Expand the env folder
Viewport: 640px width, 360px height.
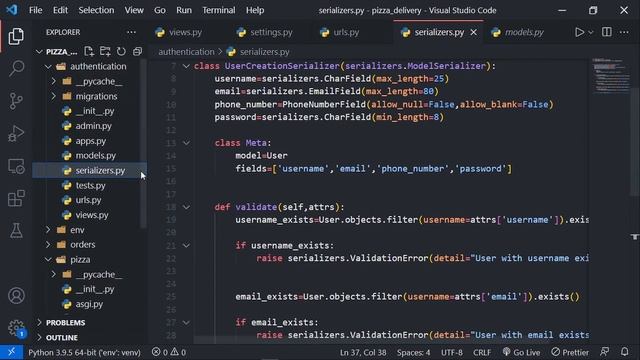click(48, 230)
